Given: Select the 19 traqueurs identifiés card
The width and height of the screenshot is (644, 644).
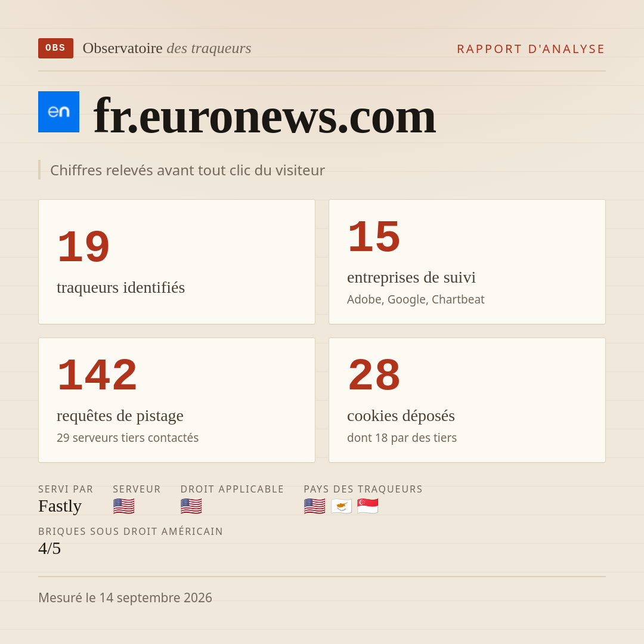Looking at the screenshot, I should coord(177,262).
